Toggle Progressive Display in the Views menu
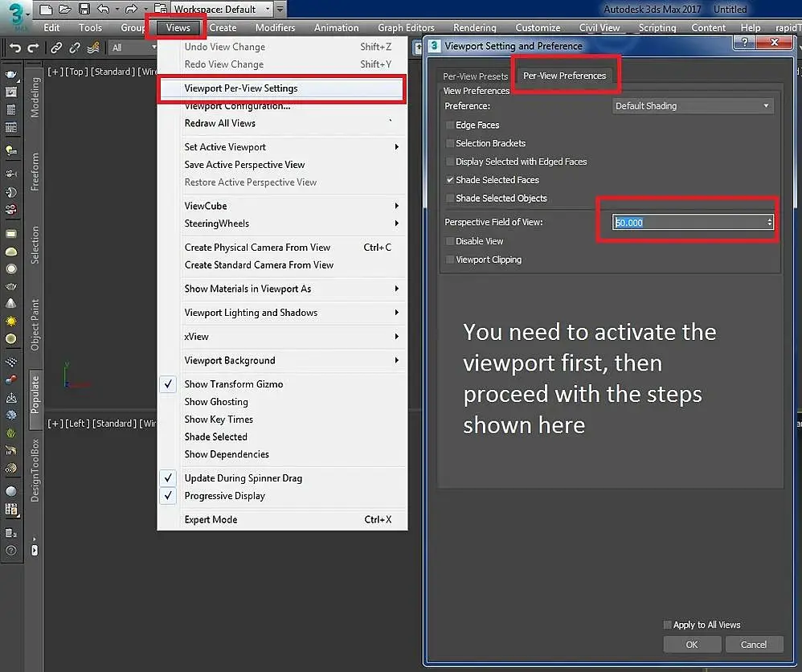802x672 pixels. [x=282, y=495]
